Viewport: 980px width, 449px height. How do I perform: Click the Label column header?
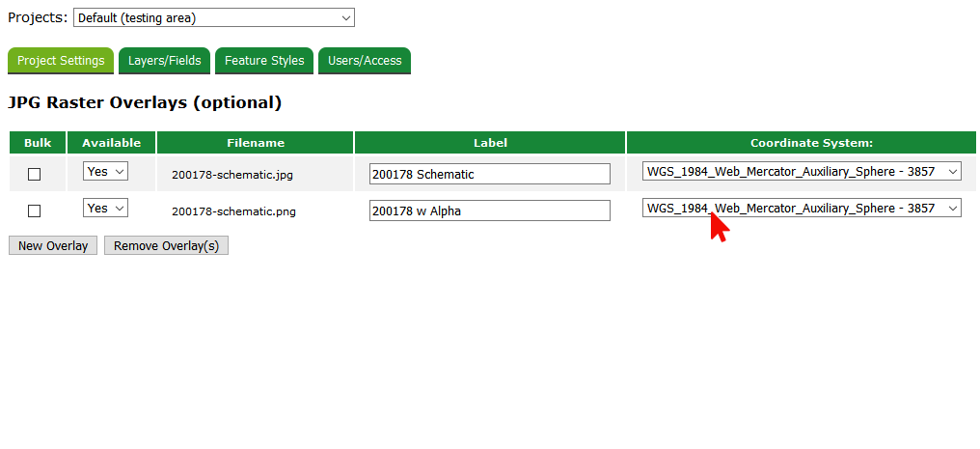click(490, 143)
